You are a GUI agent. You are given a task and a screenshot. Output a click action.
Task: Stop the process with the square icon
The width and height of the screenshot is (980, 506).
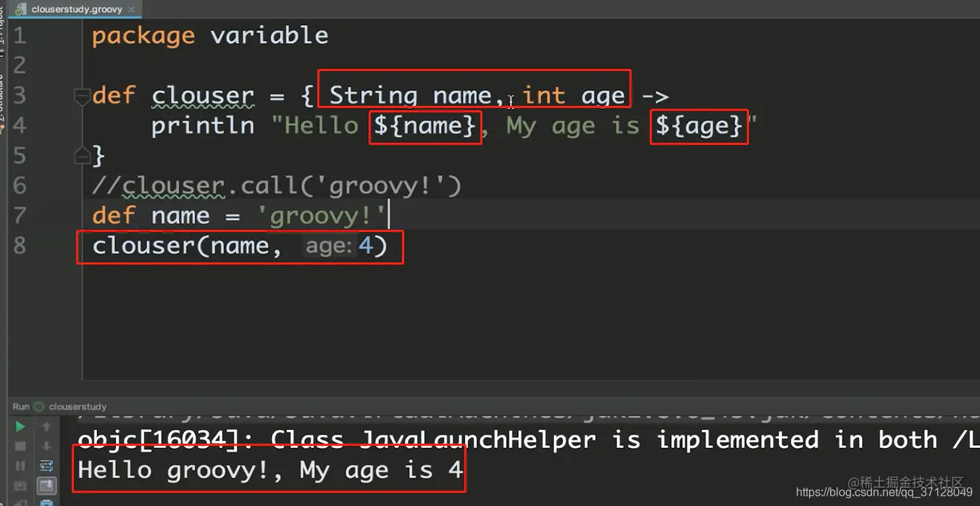20,446
